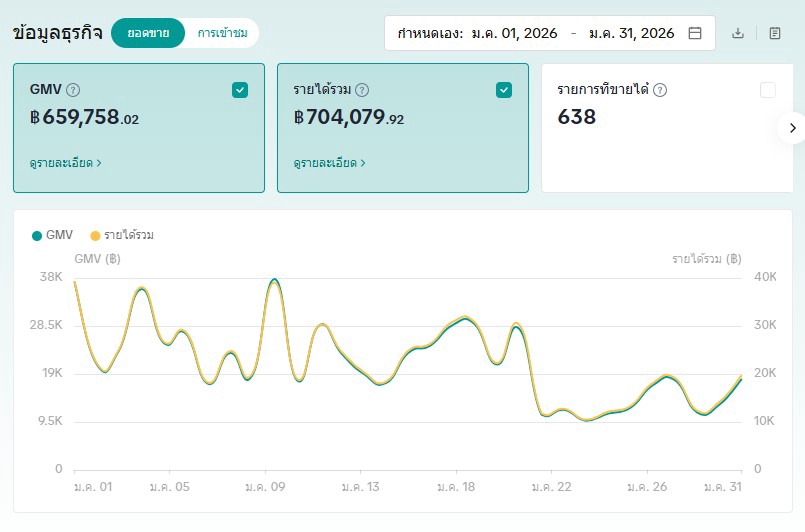Open the report document icon
Image resolution: width=805 pixels, height=532 pixels.
click(x=775, y=33)
